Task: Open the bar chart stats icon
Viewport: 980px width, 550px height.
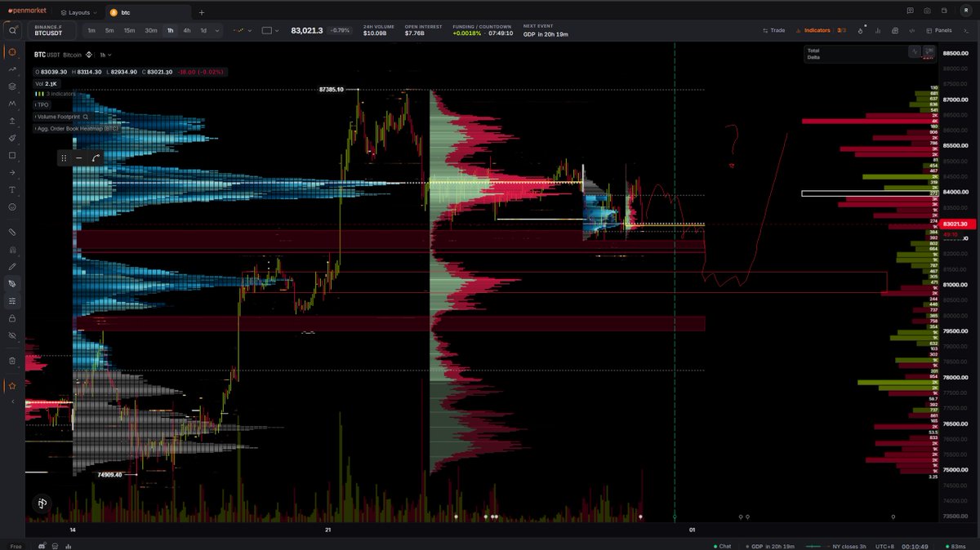Action: tap(877, 30)
